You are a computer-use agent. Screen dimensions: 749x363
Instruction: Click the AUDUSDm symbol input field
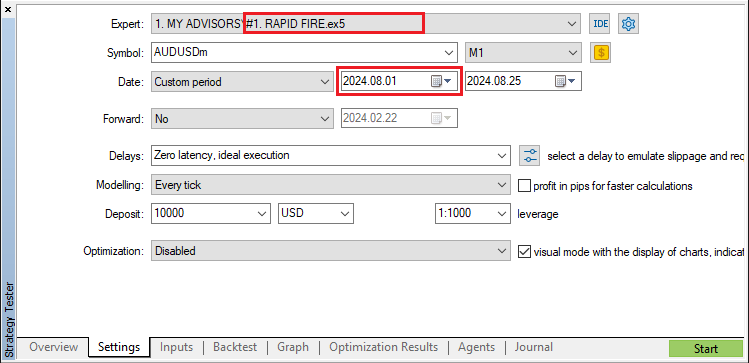(x=303, y=53)
